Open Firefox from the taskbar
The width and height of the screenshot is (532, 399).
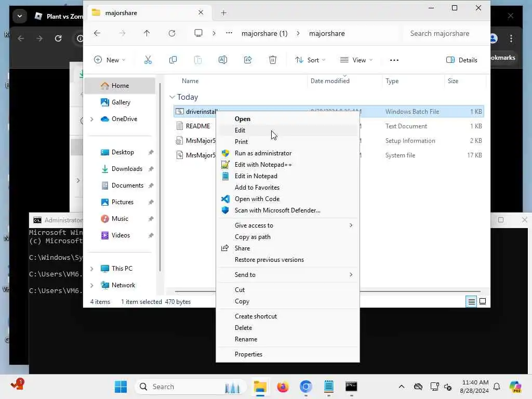point(283,387)
